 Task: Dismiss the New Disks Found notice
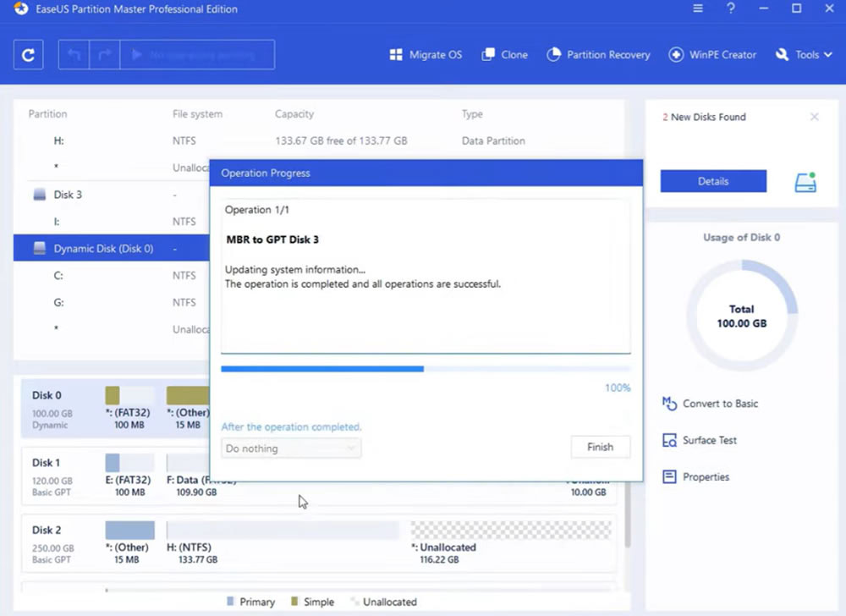814,117
